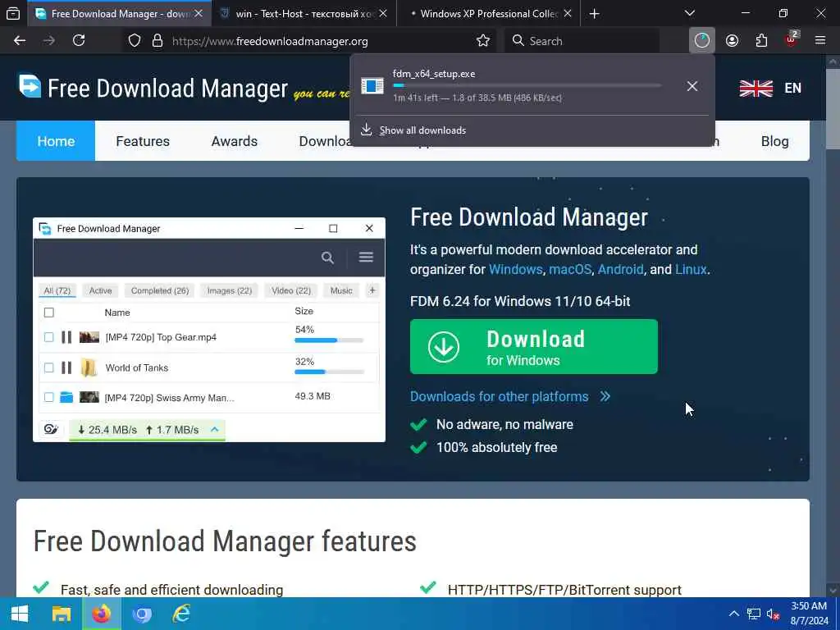Viewport: 840px width, 630px height.
Task: Follow the Linux platform link
Action: (x=691, y=269)
